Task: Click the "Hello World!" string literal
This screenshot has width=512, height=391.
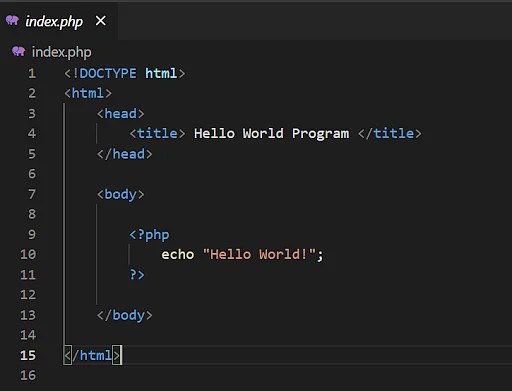Action: (x=259, y=255)
